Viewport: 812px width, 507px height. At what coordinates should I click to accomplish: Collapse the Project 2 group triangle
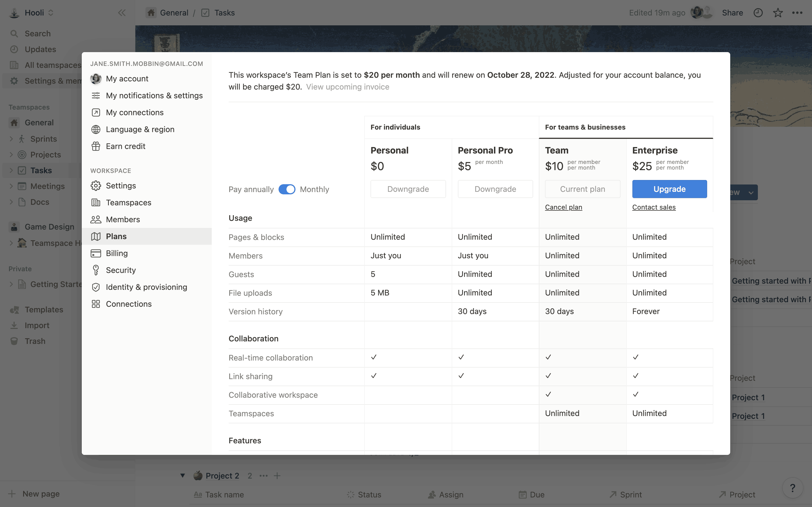point(182,475)
